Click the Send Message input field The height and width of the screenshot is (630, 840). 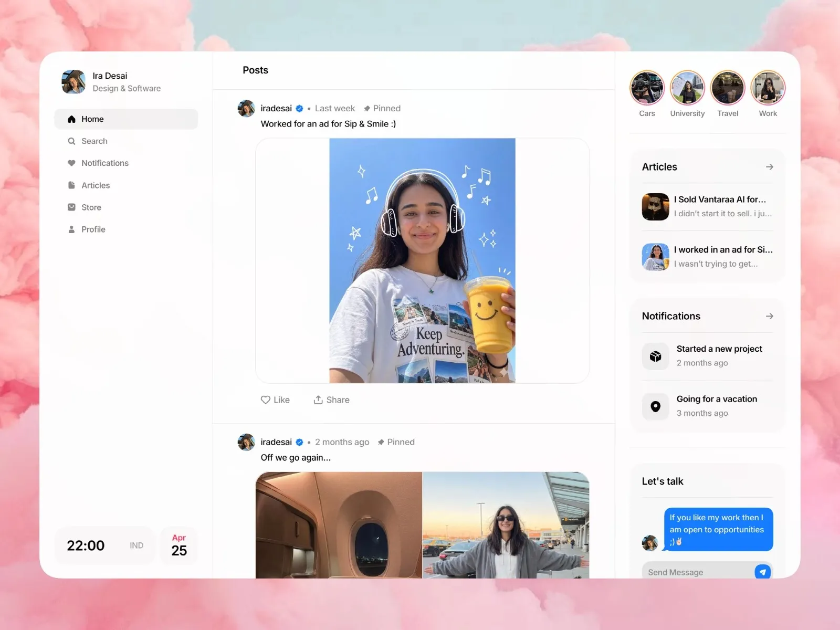698,572
